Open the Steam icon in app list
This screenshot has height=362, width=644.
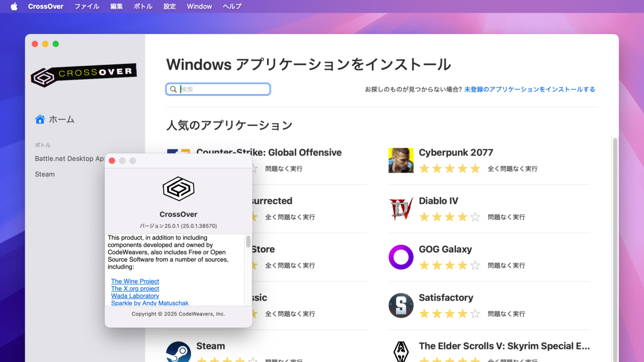click(x=179, y=352)
